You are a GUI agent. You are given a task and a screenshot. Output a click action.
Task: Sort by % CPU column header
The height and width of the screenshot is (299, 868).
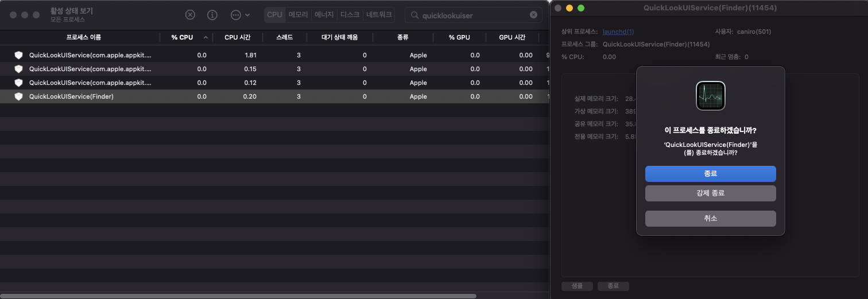tap(183, 37)
